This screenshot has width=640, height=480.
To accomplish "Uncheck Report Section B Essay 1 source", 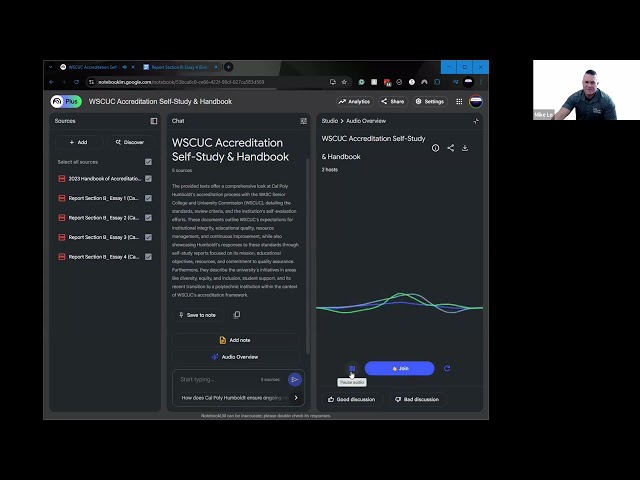I will [x=148, y=198].
